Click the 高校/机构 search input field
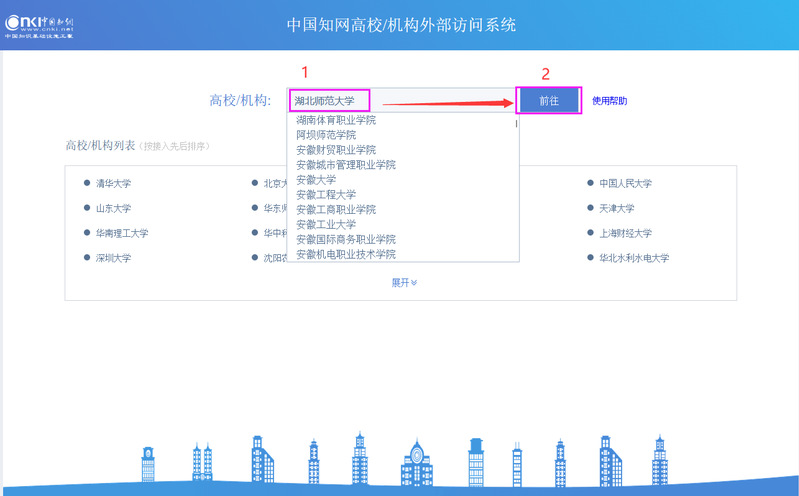This screenshot has width=799, height=496. (x=400, y=100)
